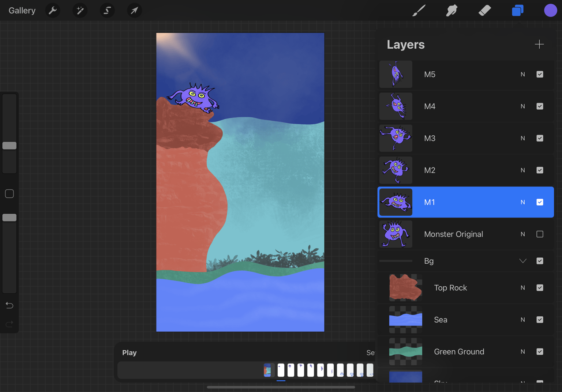The image size is (562, 392).
Task: Click the brush size slider handle
Action: (10, 146)
